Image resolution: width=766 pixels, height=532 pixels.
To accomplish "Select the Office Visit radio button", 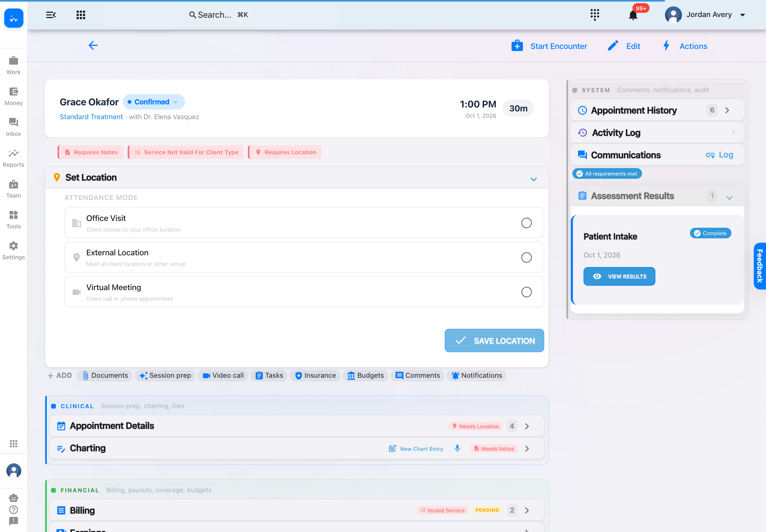I will pos(526,223).
